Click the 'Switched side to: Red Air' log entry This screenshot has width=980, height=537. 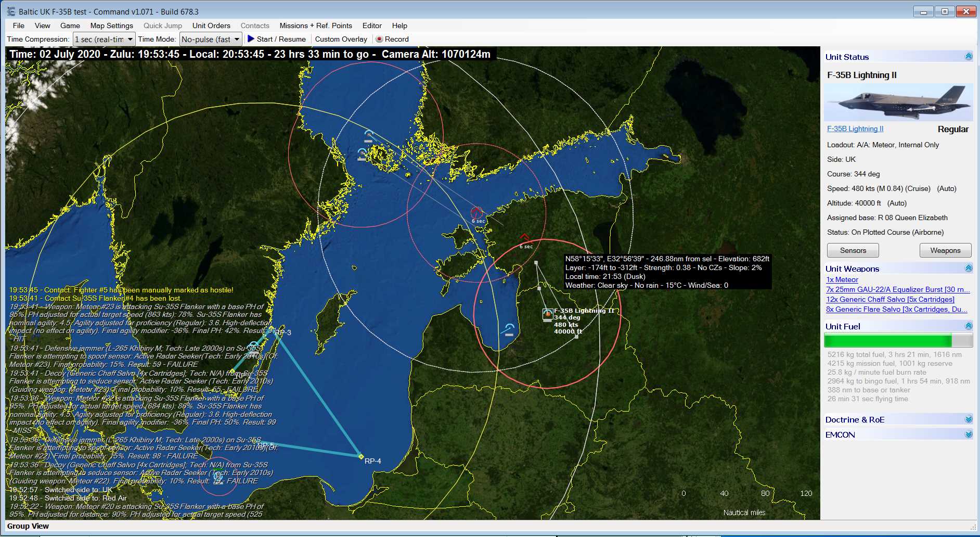click(x=68, y=498)
